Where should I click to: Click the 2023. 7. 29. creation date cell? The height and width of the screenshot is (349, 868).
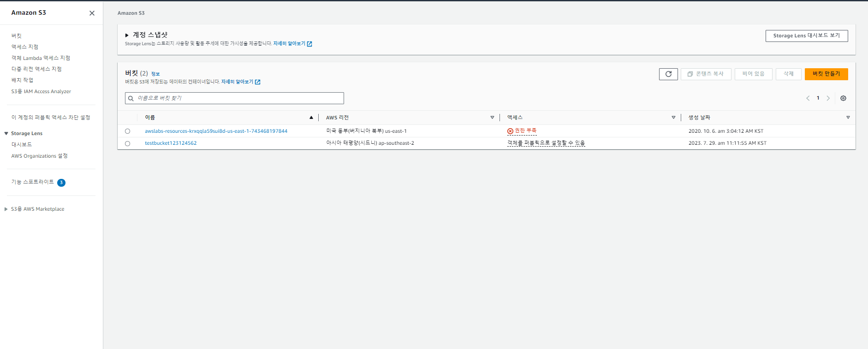pyautogui.click(x=727, y=143)
